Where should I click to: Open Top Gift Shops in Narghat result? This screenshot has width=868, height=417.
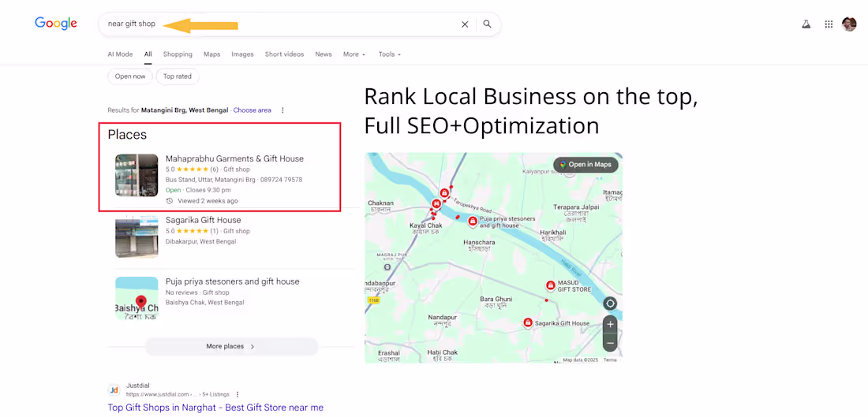click(215, 408)
